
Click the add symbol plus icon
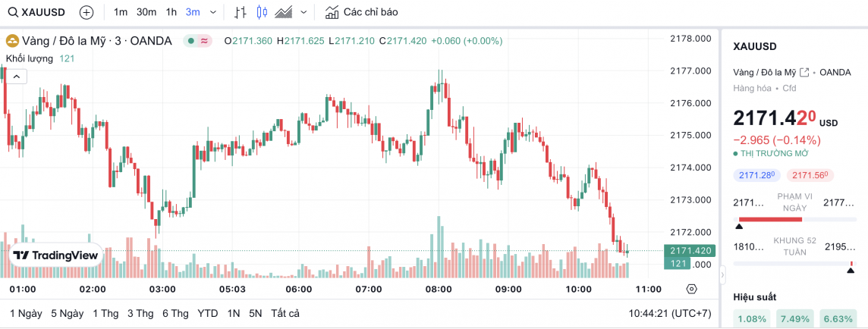[x=86, y=12]
